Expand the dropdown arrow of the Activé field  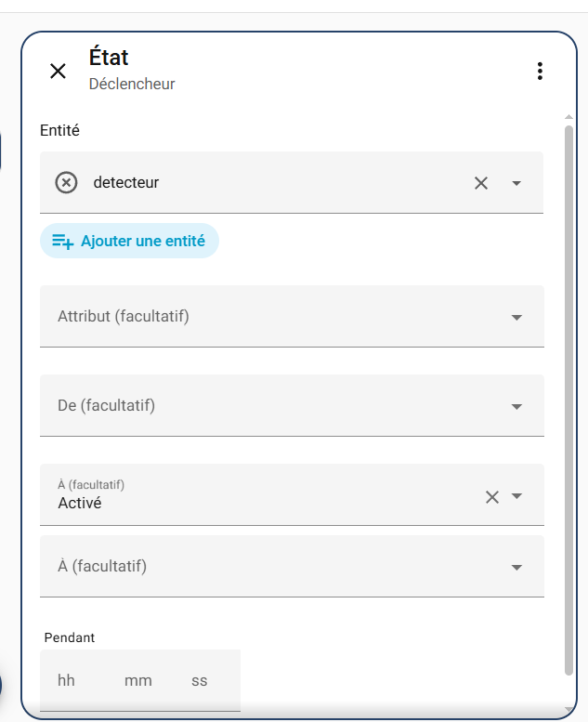(516, 496)
